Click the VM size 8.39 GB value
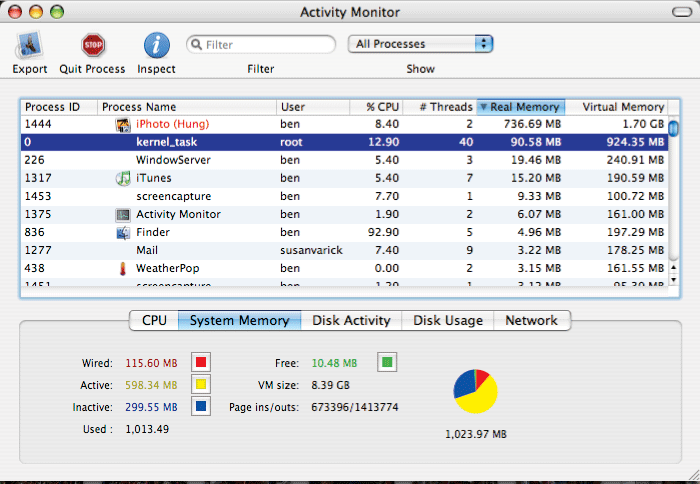 [x=330, y=385]
